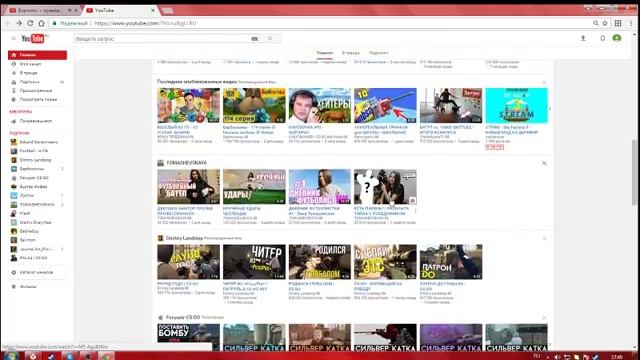Click the volume icon in the system tray
The height and width of the screenshot is (360, 640).
pos(557,357)
